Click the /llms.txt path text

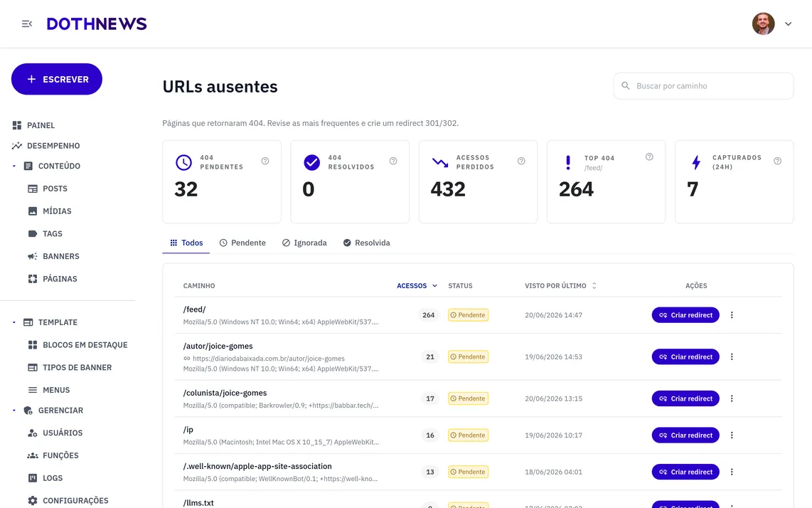[198, 503]
